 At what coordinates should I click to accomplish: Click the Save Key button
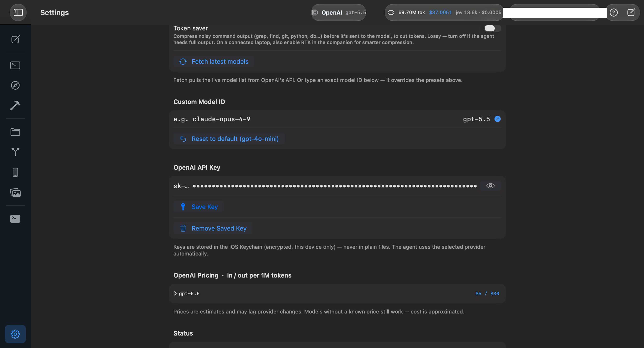pyautogui.click(x=199, y=207)
